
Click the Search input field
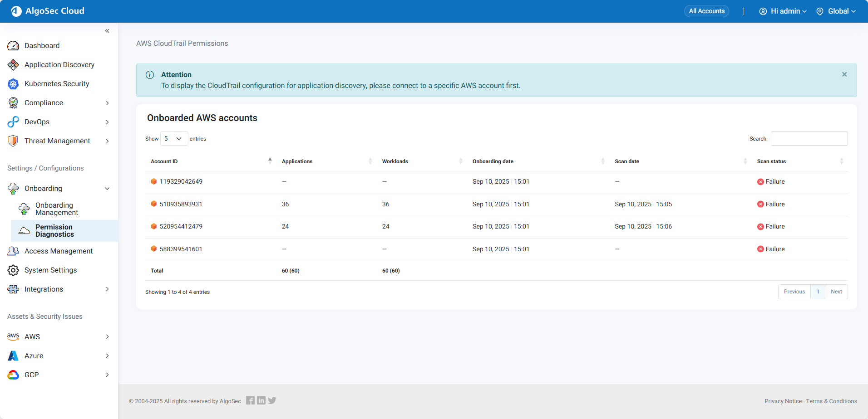point(809,139)
